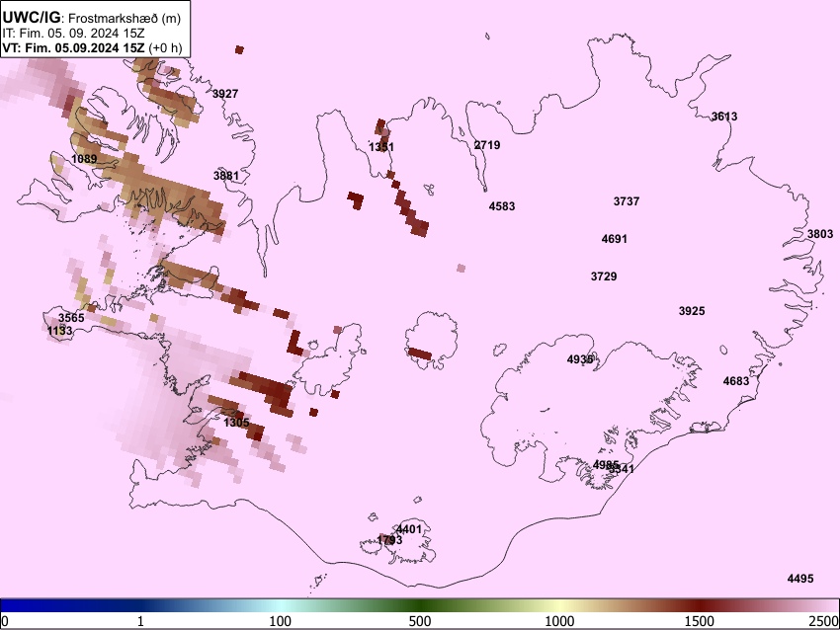This screenshot has width=840, height=630.
Task: Click the 1500 tick on the color scale
Action: [700, 621]
